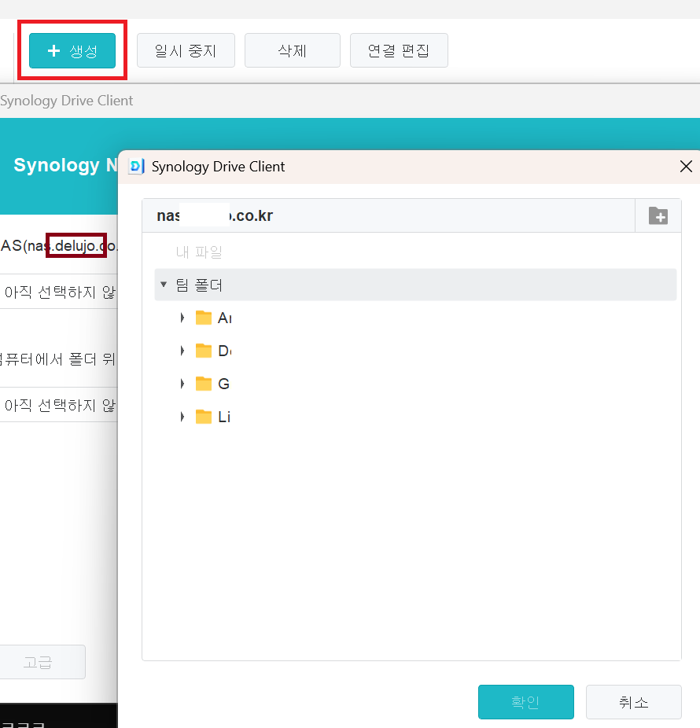
Task: Click the 생성 create button
Action: click(x=72, y=50)
